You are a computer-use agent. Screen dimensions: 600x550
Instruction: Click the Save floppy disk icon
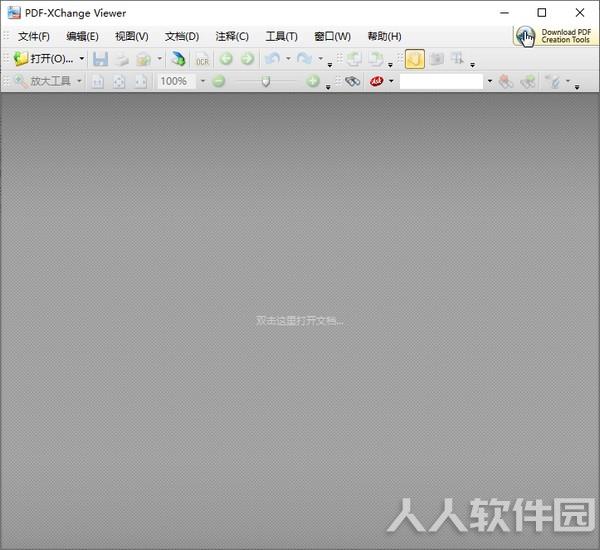click(x=100, y=59)
